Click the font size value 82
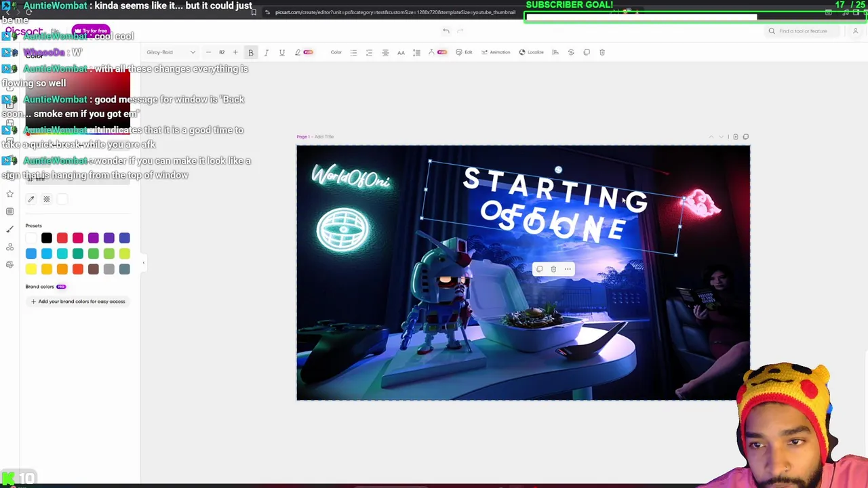The height and width of the screenshot is (488, 868). (222, 52)
